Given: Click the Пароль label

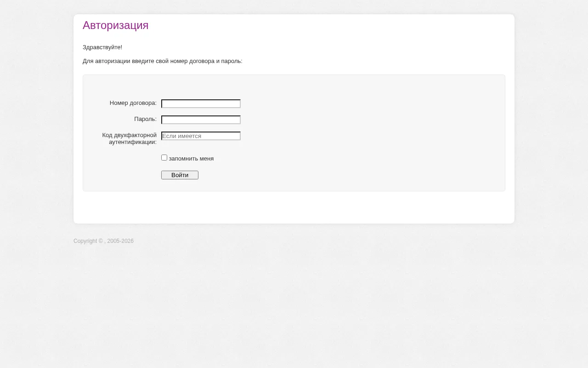Looking at the screenshot, I should tap(145, 119).
